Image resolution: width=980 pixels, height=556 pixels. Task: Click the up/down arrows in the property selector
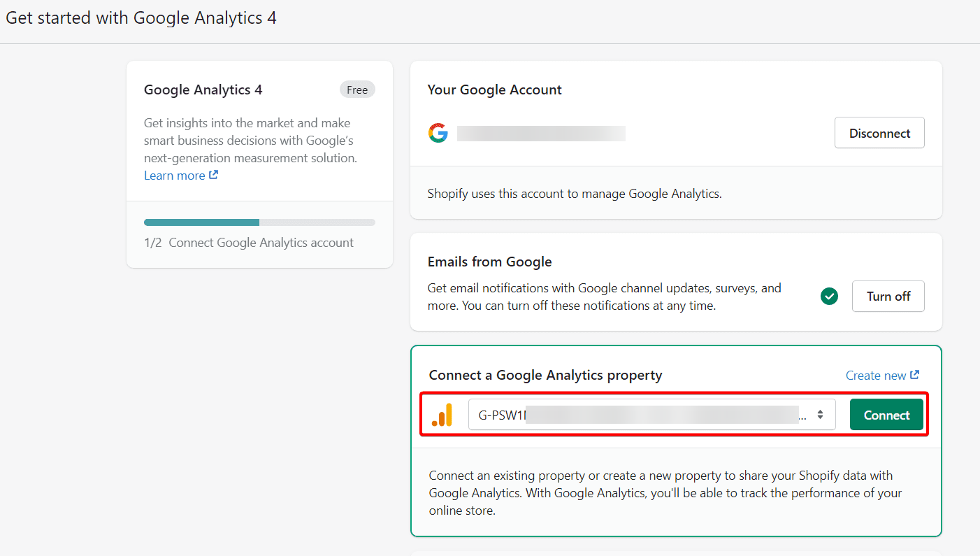[820, 415]
